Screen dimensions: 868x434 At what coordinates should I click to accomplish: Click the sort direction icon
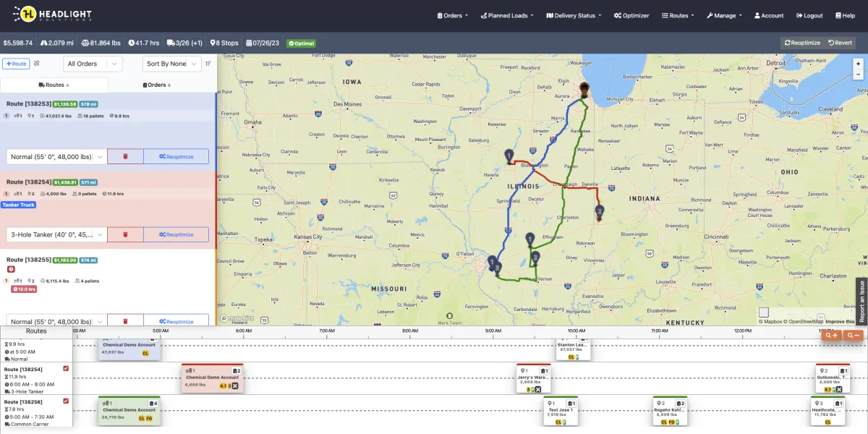(x=208, y=64)
